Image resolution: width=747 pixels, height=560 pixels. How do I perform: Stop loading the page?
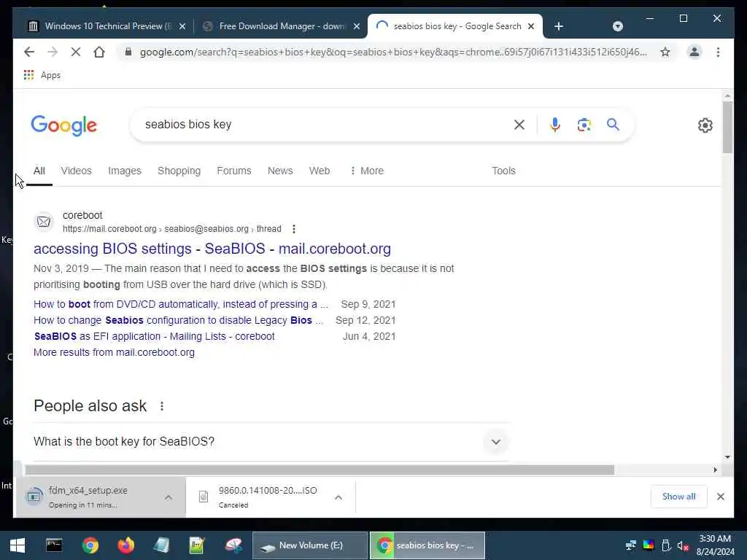tap(76, 52)
